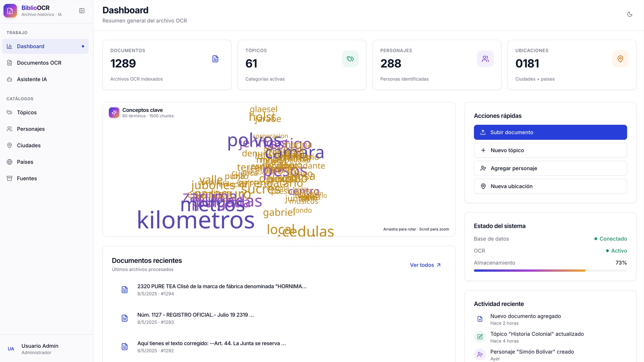Image resolution: width=644 pixels, height=362 pixels.
Task: Open the Ver todos link
Action: click(x=425, y=265)
